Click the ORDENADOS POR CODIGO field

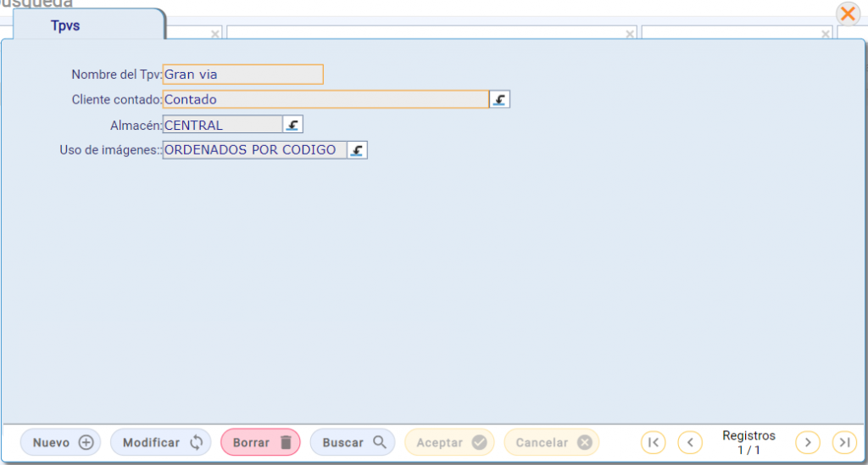[x=255, y=149]
